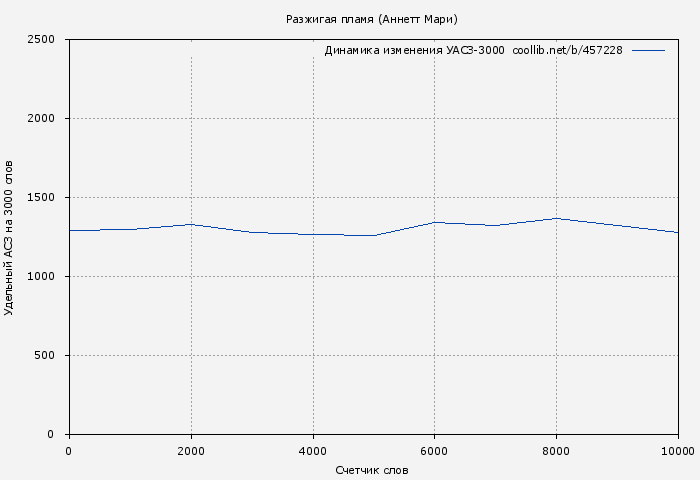
Task: Click the data line peak at 8000 words
Action: pyautogui.click(x=557, y=218)
